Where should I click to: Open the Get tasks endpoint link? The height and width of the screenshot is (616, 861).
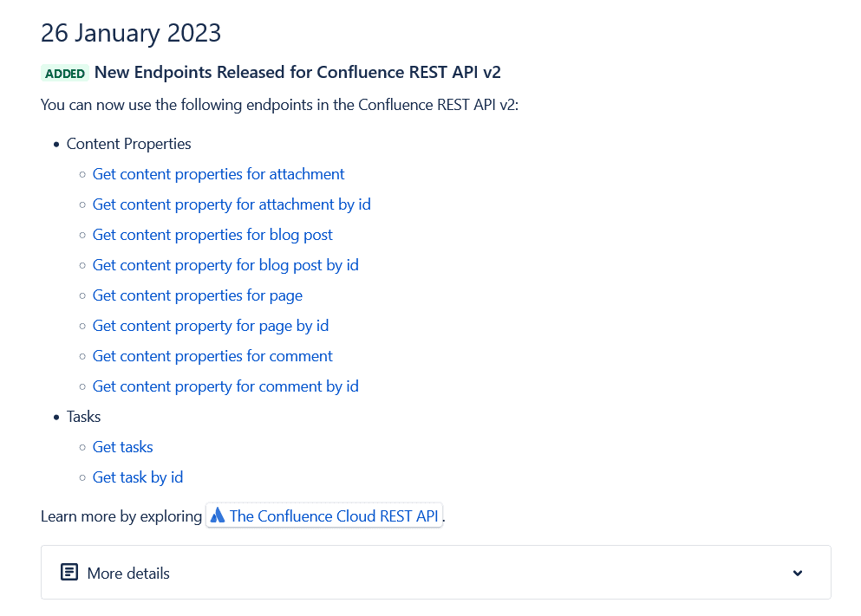pyautogui.click(x=123, y=447)
